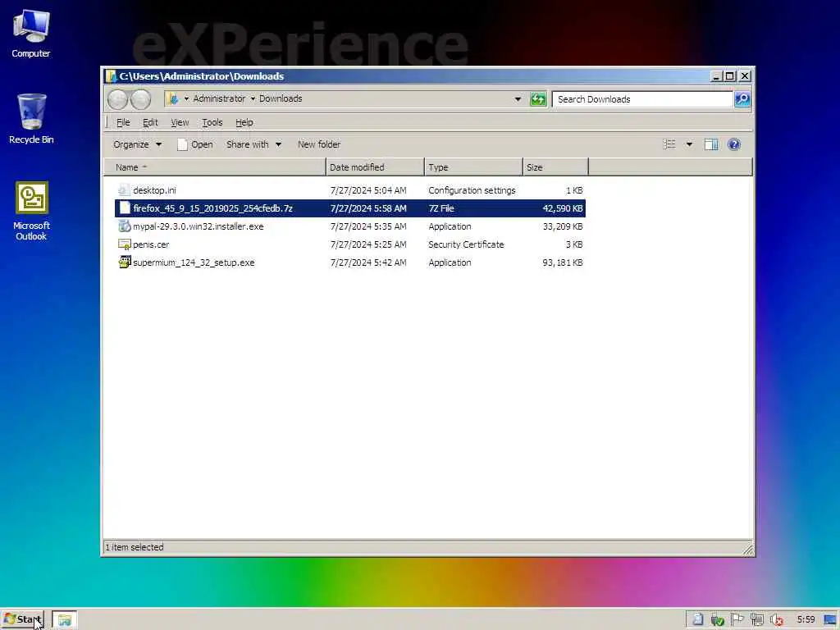Sort by the Size column header
Viewport: 840px width, 630px height.
pyautogui.click(x=555, y=167)
